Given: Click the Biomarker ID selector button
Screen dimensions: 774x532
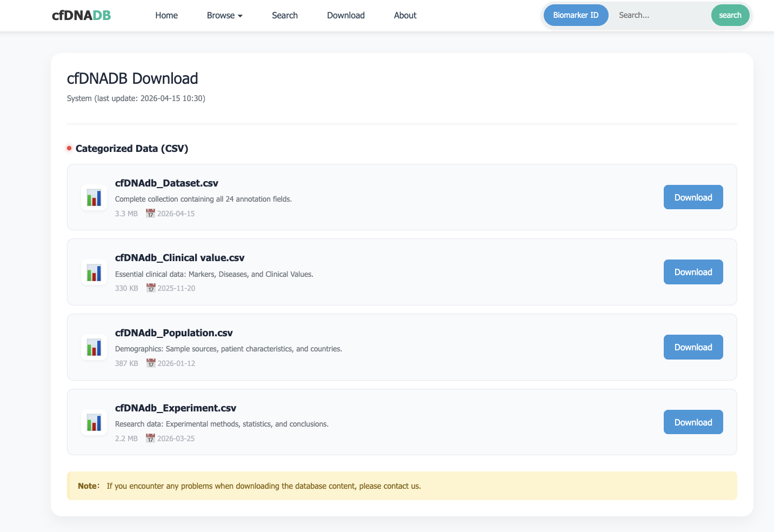Looking at the screenshot, I should (x=576, y=15).
